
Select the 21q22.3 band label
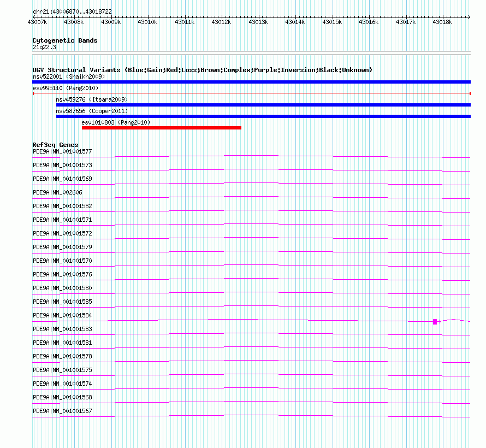tap(44, 47)
